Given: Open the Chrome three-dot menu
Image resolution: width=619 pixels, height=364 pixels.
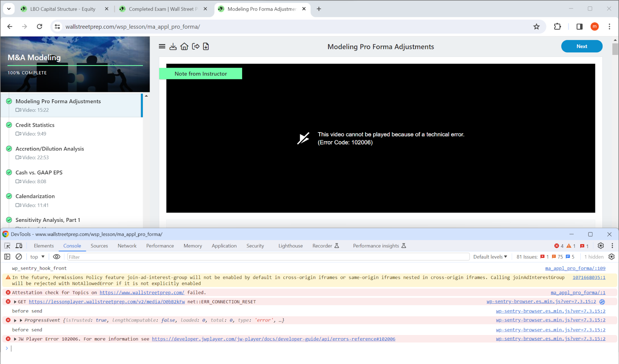Looking at the screenshot, I should [609, 27].
